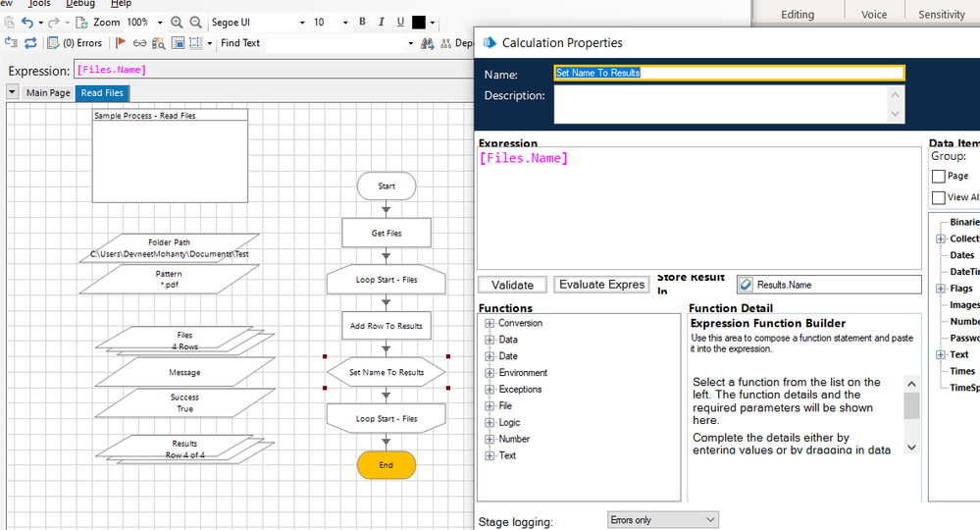Expand the Conversion functions node

pyautogui.click(x=490, y=324)
